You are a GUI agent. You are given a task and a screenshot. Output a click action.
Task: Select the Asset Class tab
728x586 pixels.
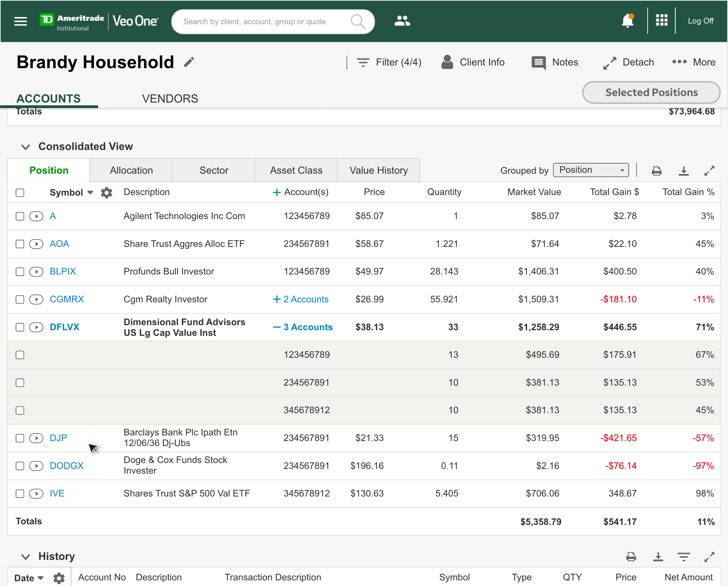pyautogui.click(x=296, y=170)
